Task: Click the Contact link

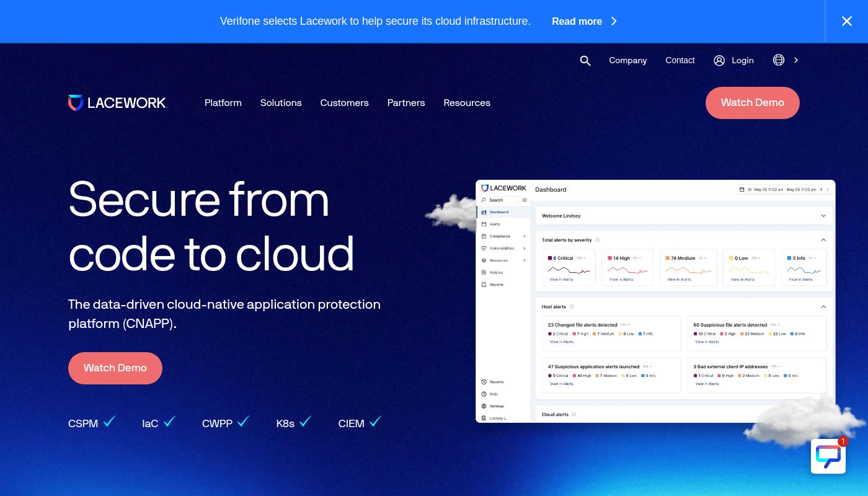Action: coord(680,60)
